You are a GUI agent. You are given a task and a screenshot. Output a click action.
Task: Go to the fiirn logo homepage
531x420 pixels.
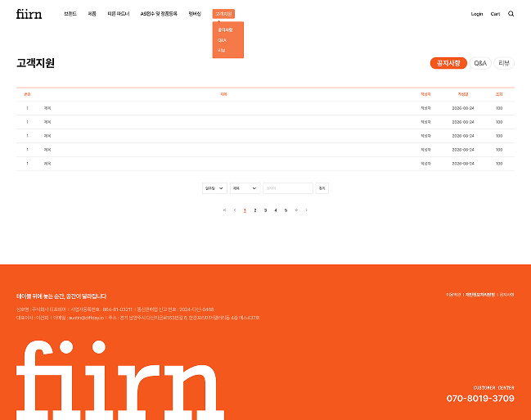pos(29,14)
